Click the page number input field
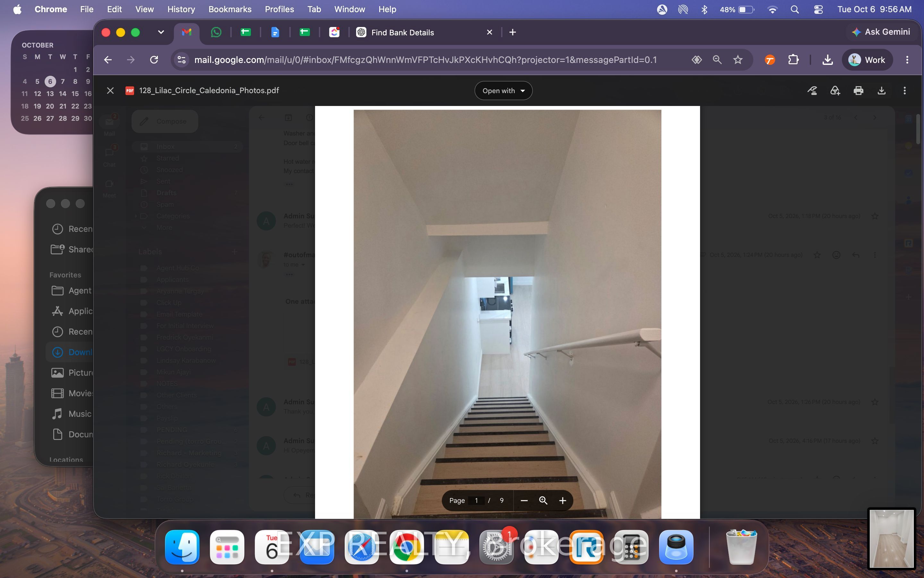The height and width of the screenshot is (578, 924). (476, 500)
